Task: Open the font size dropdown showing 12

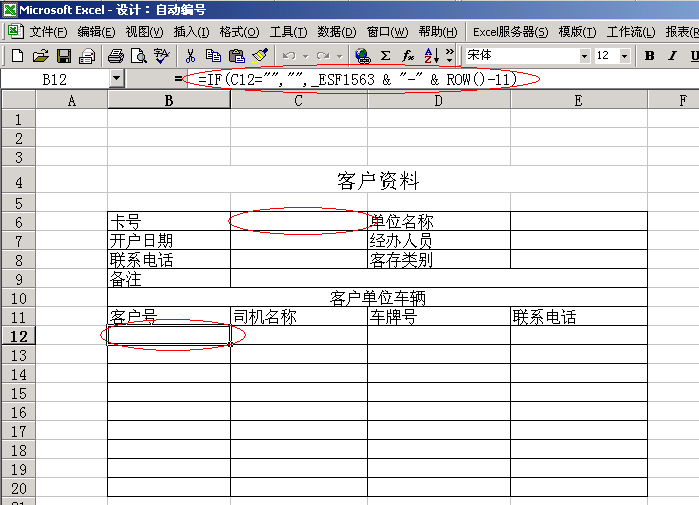Action: pyautogui.click(x=624, y=56)
